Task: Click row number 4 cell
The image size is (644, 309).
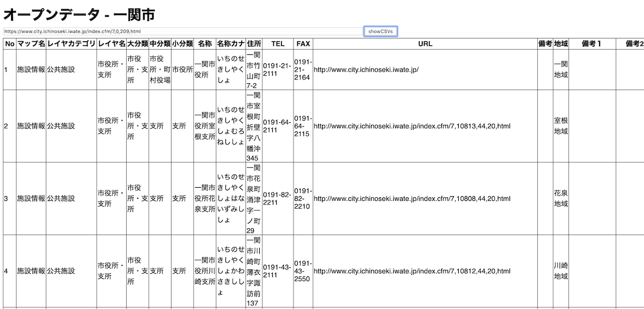Action: (10, 271)
